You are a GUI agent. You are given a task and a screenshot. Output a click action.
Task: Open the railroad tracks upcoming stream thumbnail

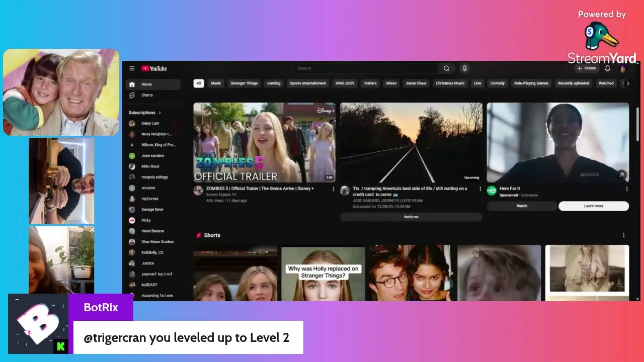(x=411, y=143)
